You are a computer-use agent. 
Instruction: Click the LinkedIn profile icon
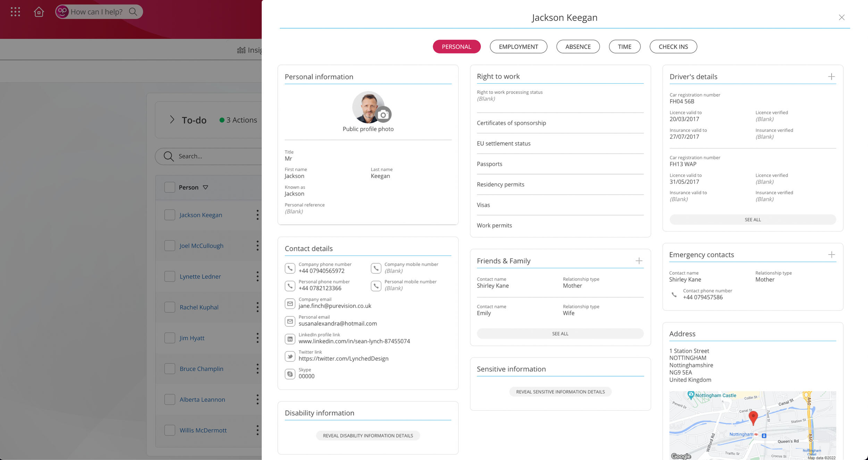pos(290,339)
